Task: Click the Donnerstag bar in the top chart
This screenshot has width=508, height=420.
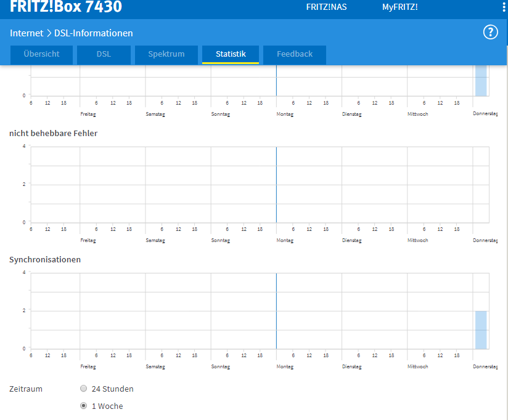Action: (481, 81)
